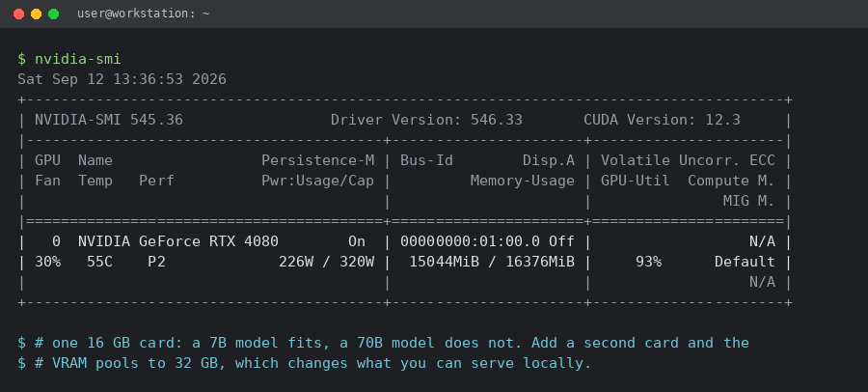Click the GPU-Util header
This screenshot has height=392, width=868.
[x=635, y=181]
